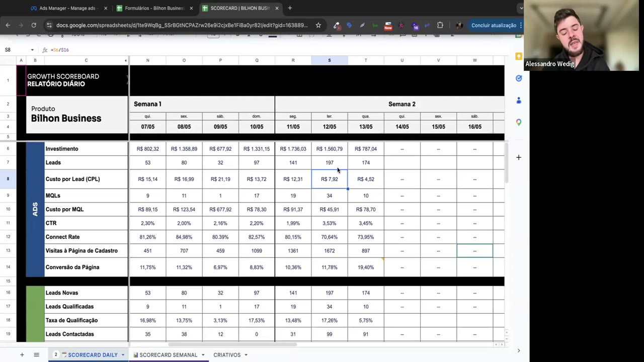This screenshot has height=362, width=644.
Task: Click the Leads Contactadas value 99
Action: (330, 334)
